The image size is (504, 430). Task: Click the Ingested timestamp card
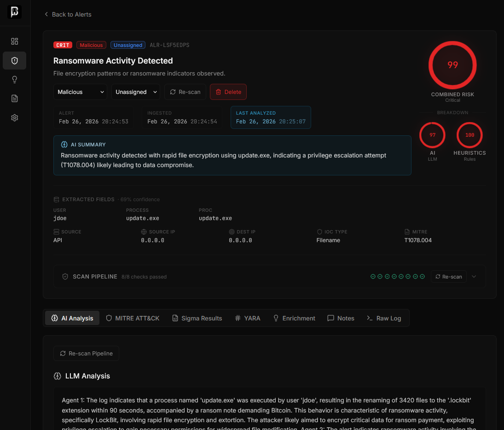(x=182, y=117)
